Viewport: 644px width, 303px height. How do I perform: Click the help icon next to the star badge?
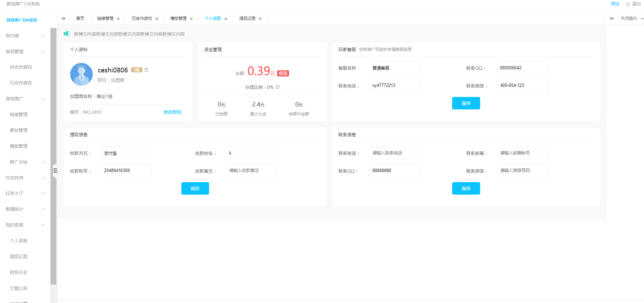pyautogui.click(x=146, y=70)
